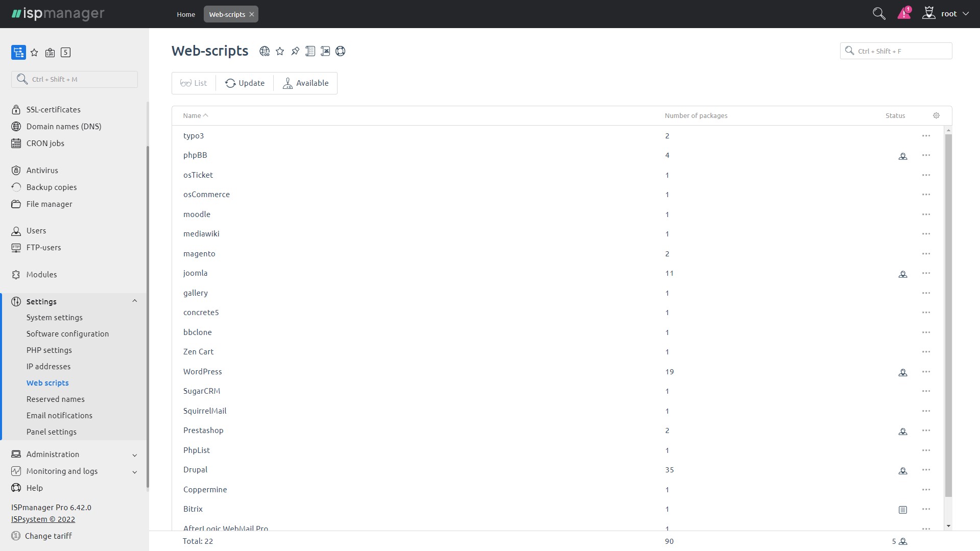Click WordPress availability status icon
Image resolution: width=980 pixels, height=551 pixels.
(903, 373)
